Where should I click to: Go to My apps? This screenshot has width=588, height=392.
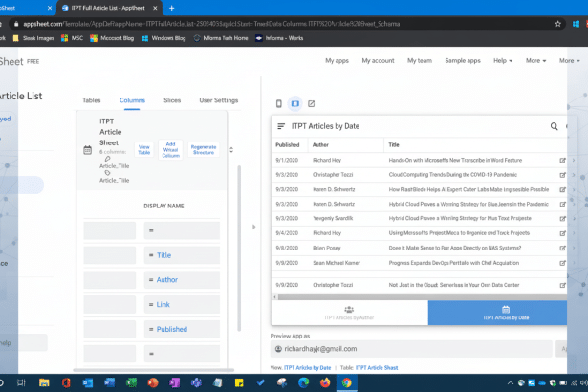coord(337,61)
